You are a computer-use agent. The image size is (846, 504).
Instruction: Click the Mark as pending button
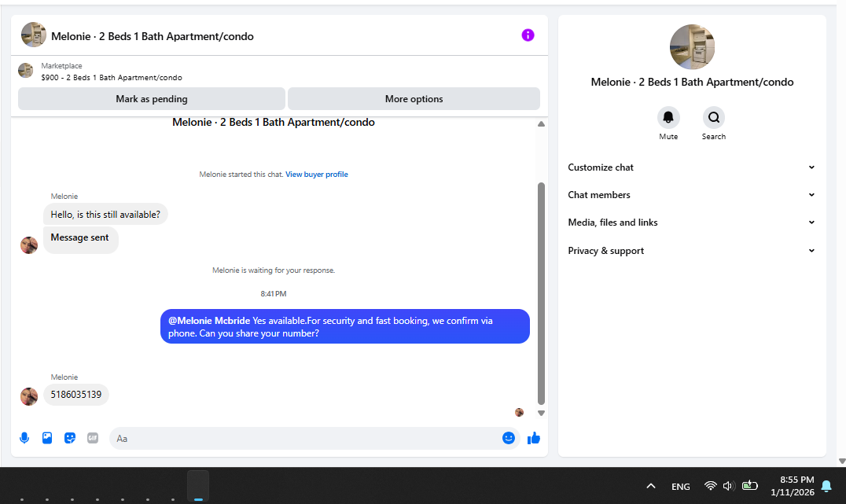point(152,99)
